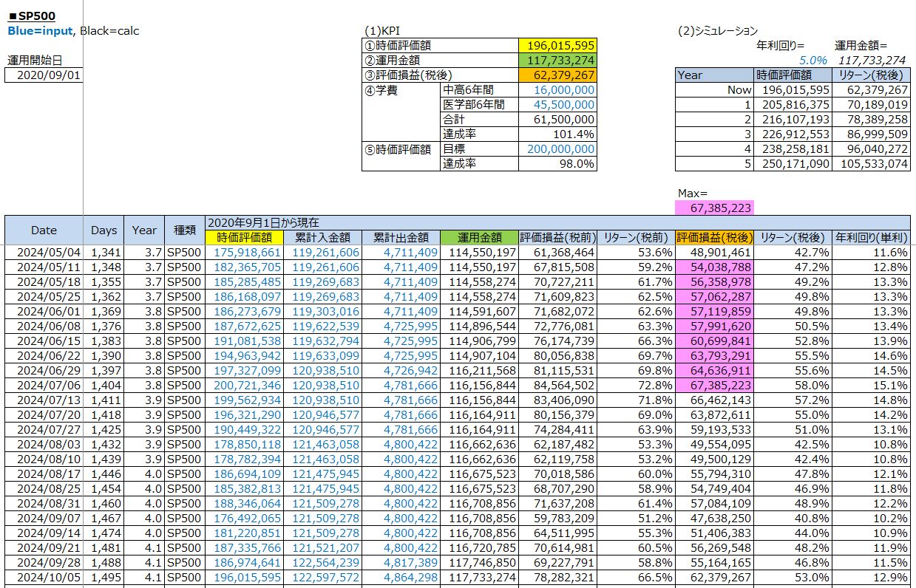Select the green KPI ②運用金額 value cell
Viewport: 916px width, 588px height.
click(x=557, y=60)
